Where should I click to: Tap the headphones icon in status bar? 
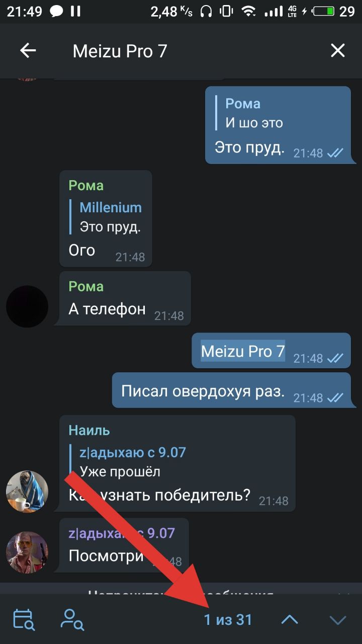(207, 12)
